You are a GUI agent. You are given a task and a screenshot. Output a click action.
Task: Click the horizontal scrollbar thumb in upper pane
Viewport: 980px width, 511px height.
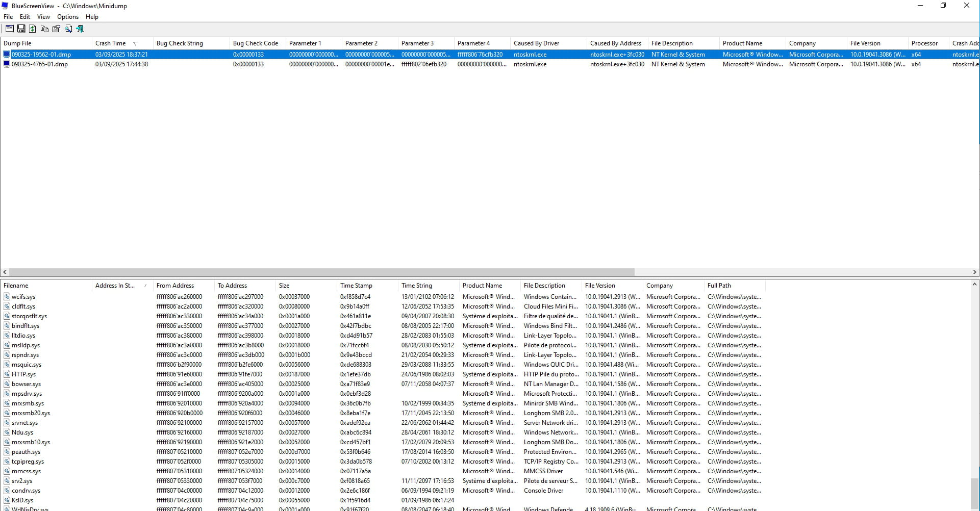(321, 272)
